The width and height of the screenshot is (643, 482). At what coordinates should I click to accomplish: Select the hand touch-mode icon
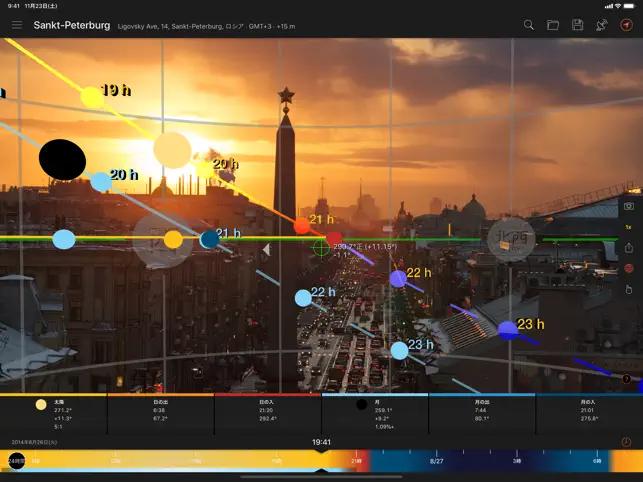tap(628, 290)
